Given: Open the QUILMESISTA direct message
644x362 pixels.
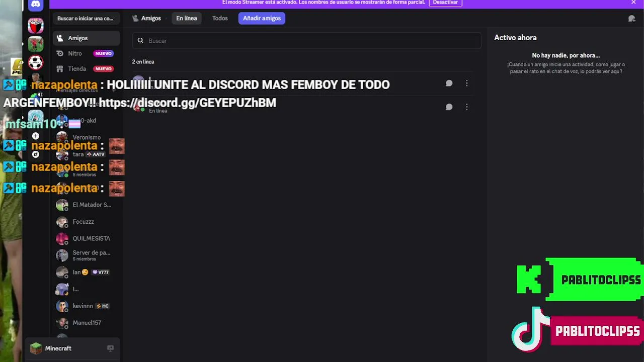Looking at the screenshot, I should (87, 238).
